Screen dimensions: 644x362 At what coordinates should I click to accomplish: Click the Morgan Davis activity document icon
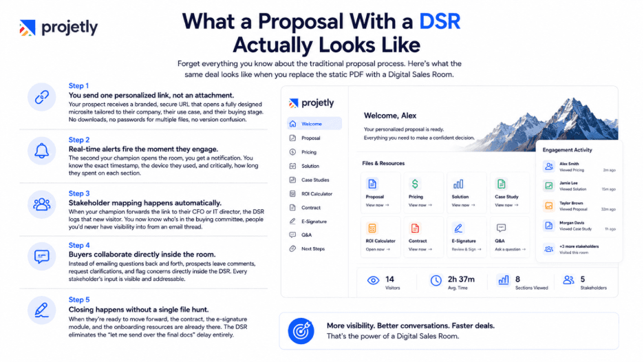[549, 225]
